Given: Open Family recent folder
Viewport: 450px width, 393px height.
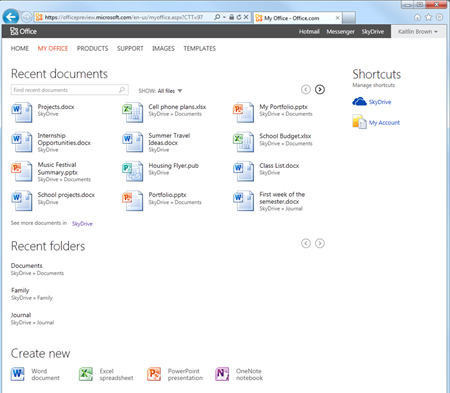Looking at the screenshot, I should click(20, 290).
